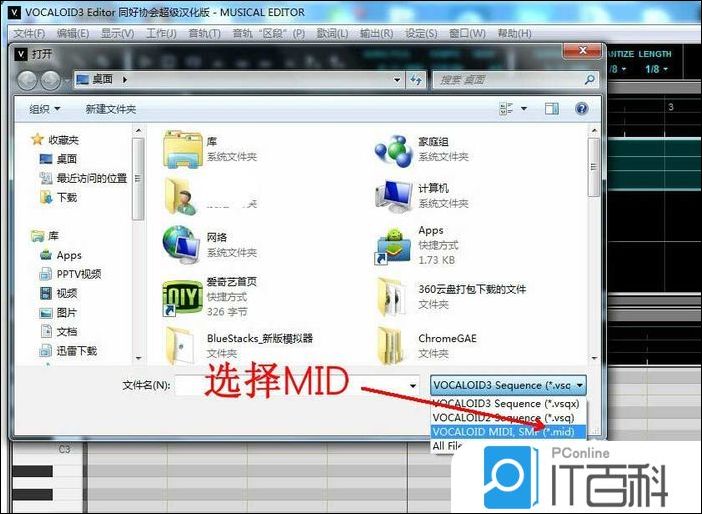Screen dimensions: 702x514
Task: Choose VOCALOID MIDI, SMF (*.mid) option
Action: pyautogui.click(x=508, y=432)
